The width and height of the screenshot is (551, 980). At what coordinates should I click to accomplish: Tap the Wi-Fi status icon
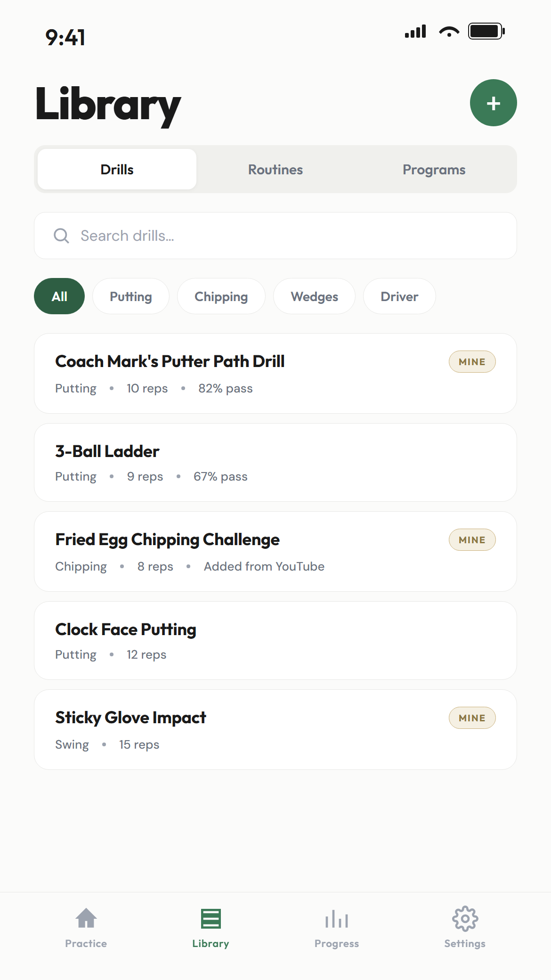pos(449,32)
